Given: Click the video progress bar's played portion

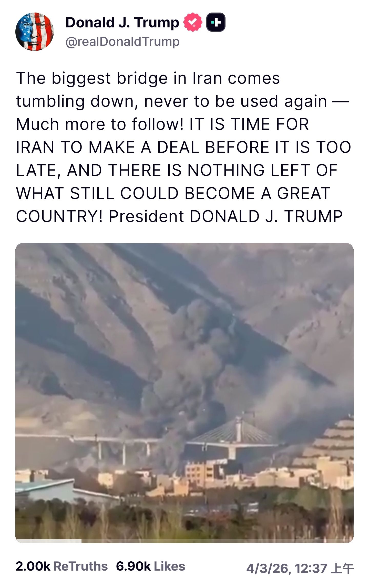Looking at the screenshot, I should [x=49, y=541].
